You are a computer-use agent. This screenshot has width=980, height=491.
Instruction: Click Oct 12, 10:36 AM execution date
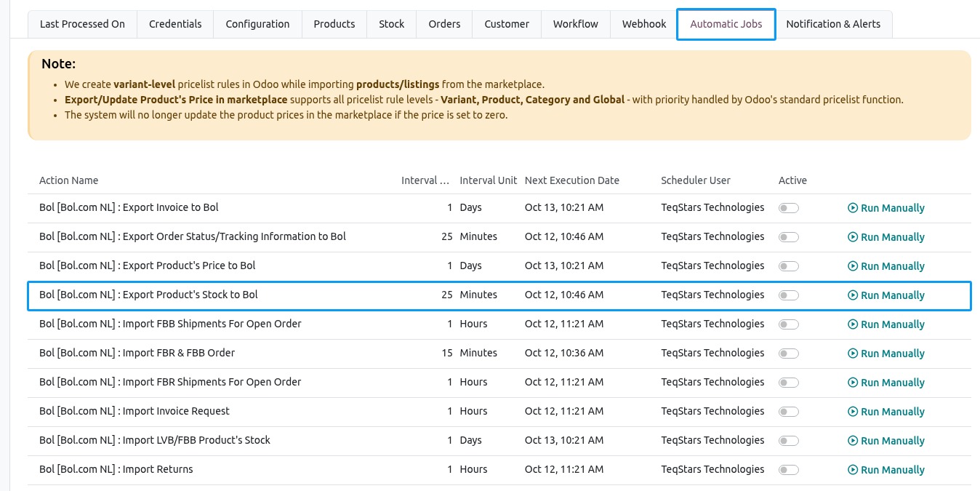(564, 353)
